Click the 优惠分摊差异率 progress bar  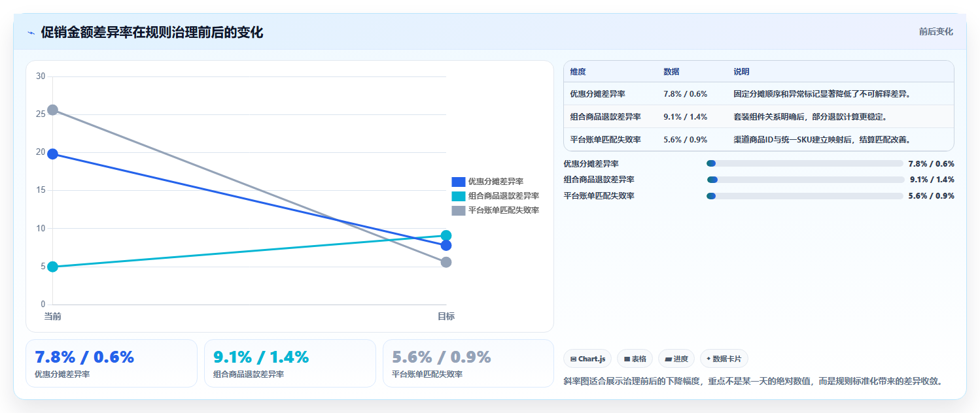(805, 163)
